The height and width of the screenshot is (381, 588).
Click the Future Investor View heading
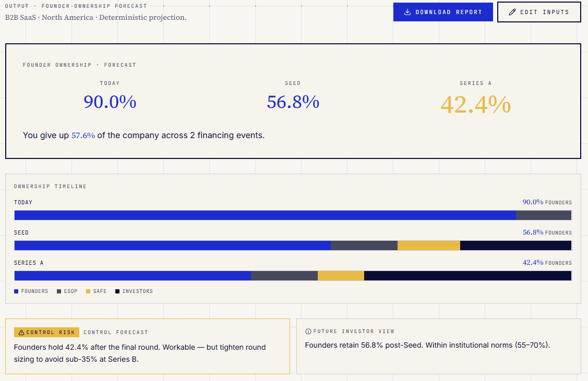354,331
